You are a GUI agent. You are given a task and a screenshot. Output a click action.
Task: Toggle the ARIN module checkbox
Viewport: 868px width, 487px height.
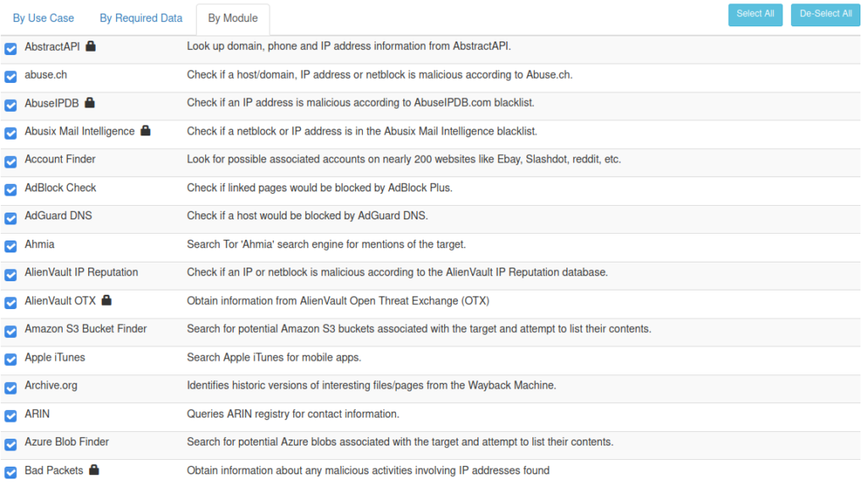(x=10, y=416)
